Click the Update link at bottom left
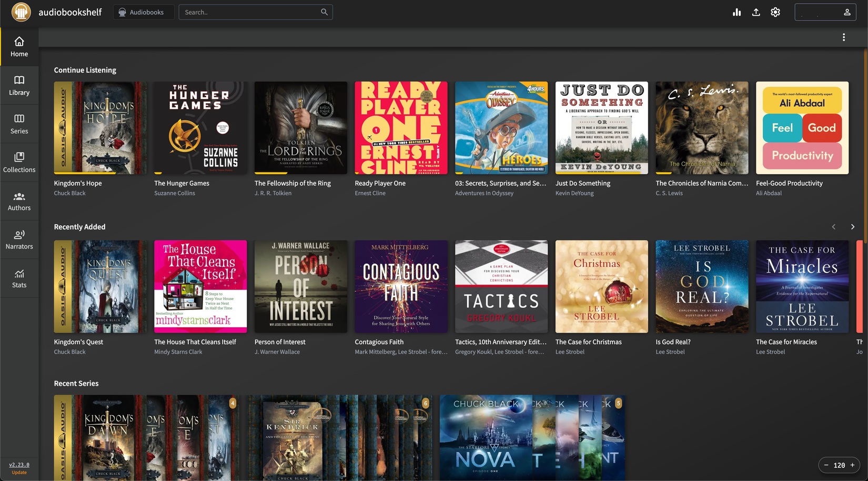 tap(19, 472)
